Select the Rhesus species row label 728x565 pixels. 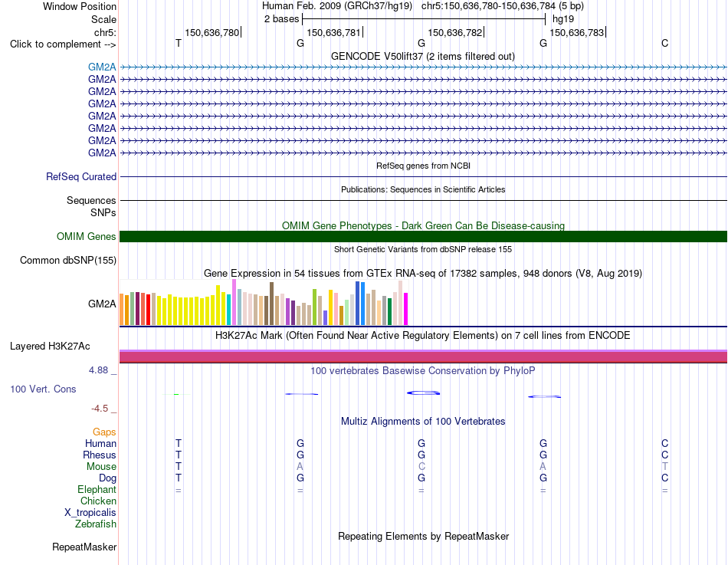100,455
